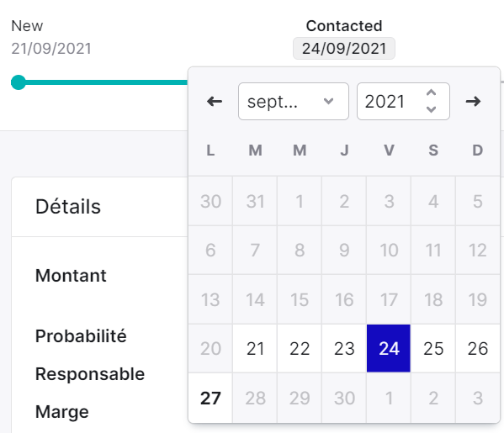
Task: Select day 22 in the calendar
Action: point(300,349)
